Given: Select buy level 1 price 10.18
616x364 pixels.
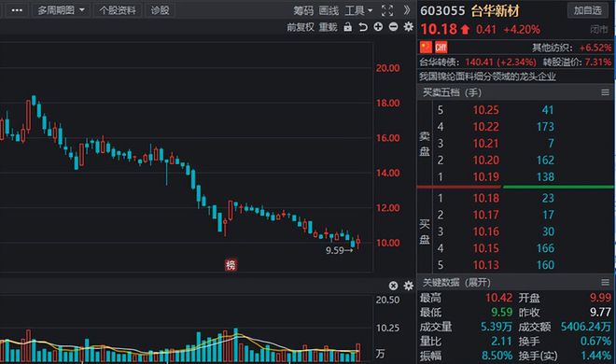Looking at the screenshot, I should (485, 198).
